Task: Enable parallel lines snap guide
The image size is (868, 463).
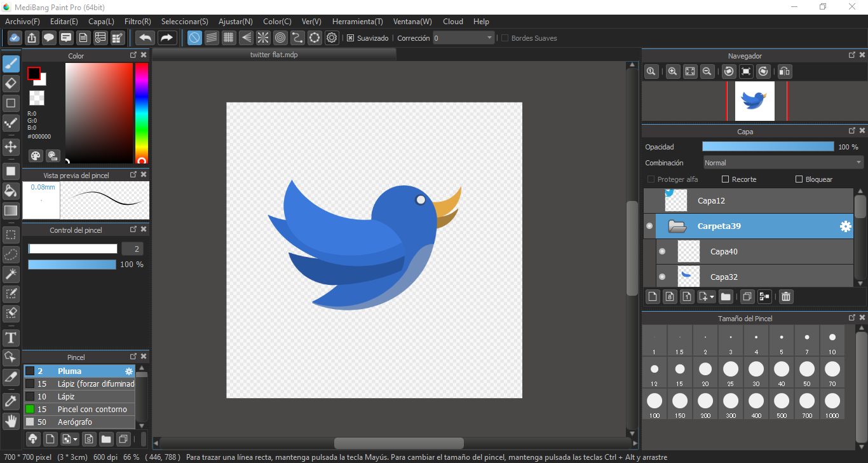Action: 212,38
